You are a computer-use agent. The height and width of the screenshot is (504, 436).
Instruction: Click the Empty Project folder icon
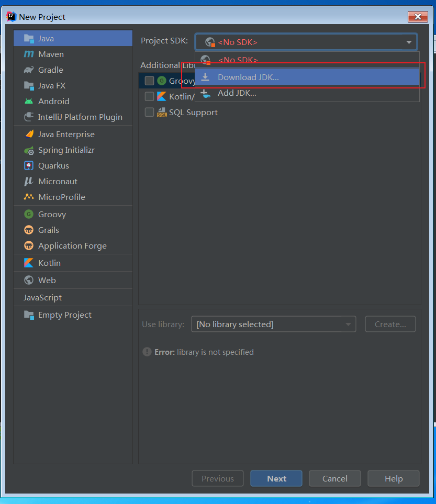pos(29,315)
